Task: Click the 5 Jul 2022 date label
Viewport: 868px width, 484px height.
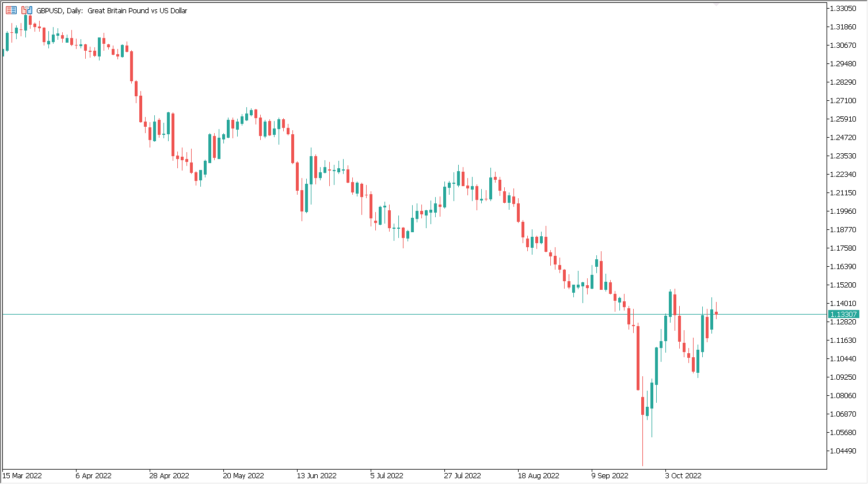Action: (387, 476)
